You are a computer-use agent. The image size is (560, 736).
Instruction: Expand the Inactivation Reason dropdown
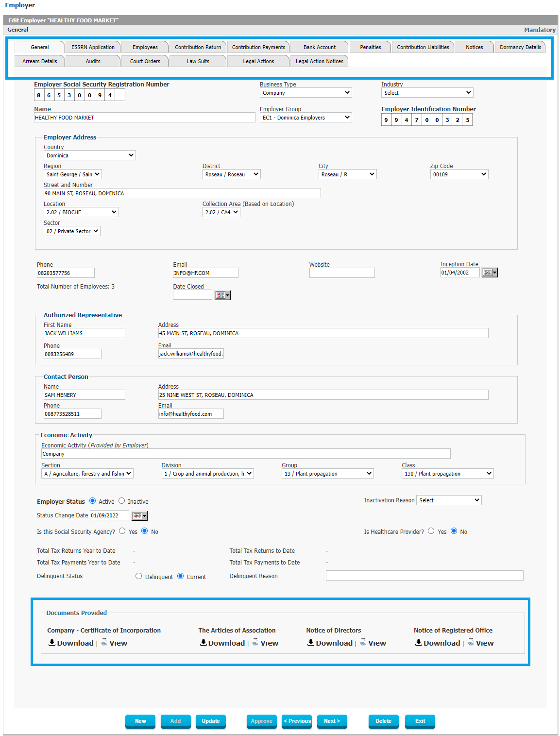[x=449, y=500]
